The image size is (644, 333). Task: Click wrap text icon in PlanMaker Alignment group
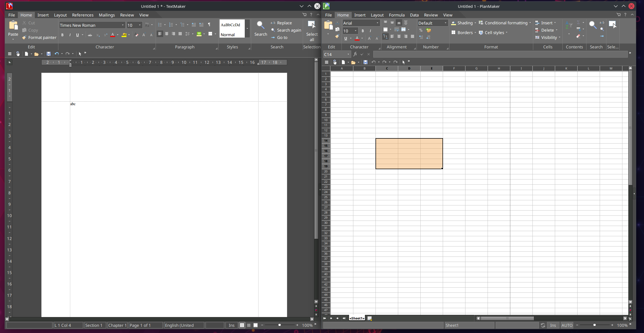397,29
